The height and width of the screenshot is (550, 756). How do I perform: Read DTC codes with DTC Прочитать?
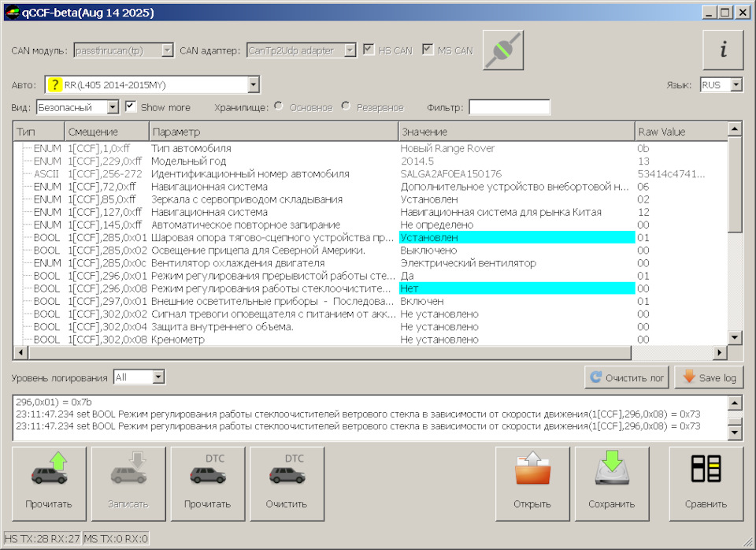pyautogui.click(x=208, y=484)
